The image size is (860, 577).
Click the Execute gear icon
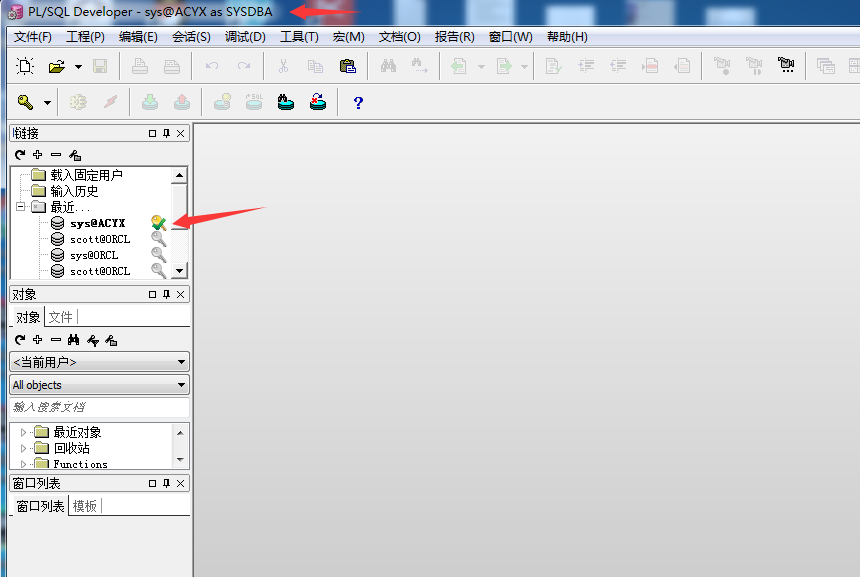pos(78,102)
